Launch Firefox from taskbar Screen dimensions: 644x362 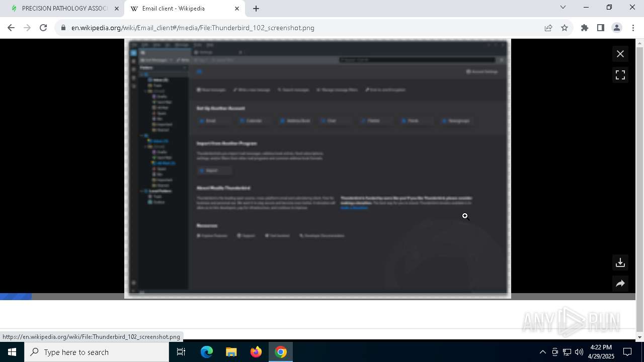pyautogui.click(x=256, y=352)
